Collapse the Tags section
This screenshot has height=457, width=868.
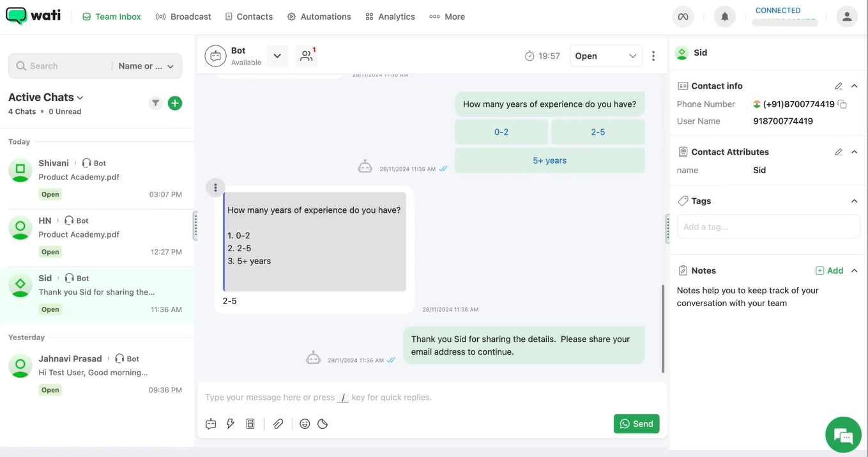click(855, 201)
